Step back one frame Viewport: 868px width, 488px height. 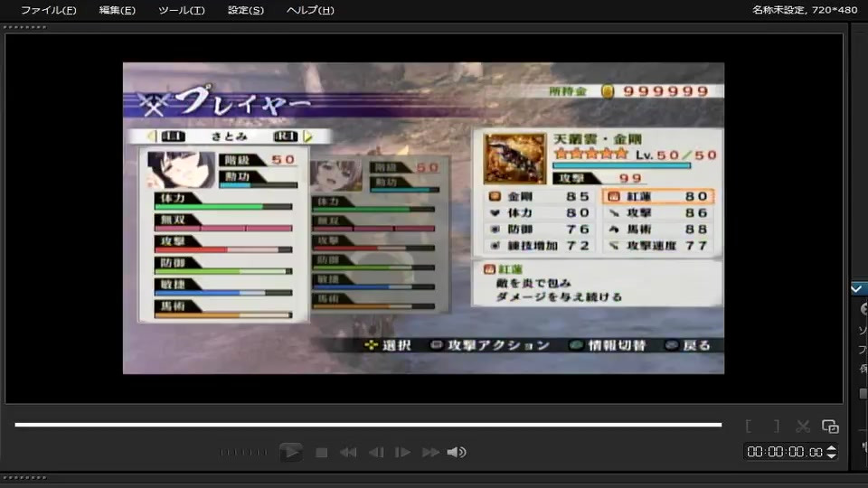(376, 453)
